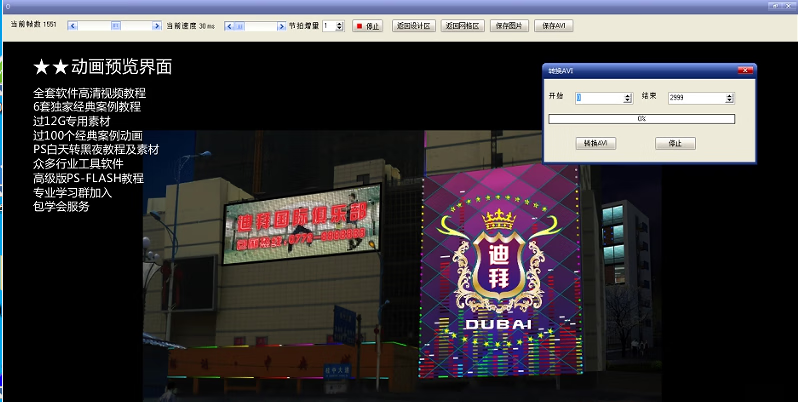The image size is (798, 402).
Task: Decrease the 节拍增量 value with down arrow
Action: (340, 28)
